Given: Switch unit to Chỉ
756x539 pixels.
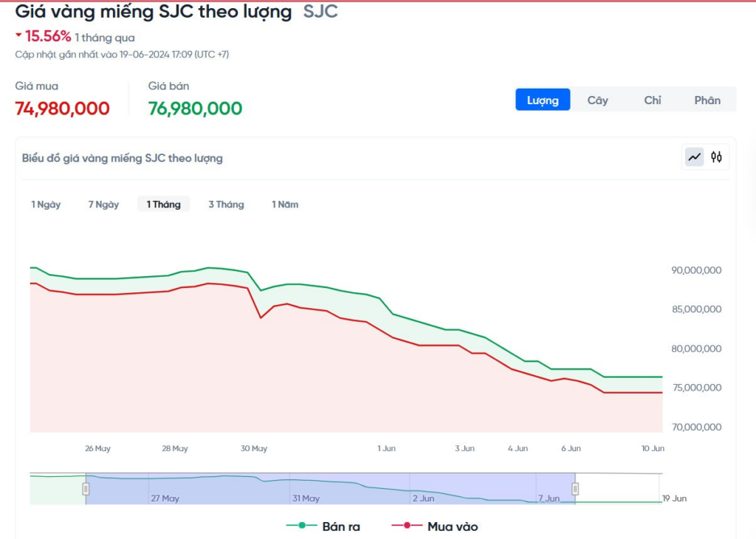Looking at the screenshot, I should pyautogui.click(x=653, y=100).
